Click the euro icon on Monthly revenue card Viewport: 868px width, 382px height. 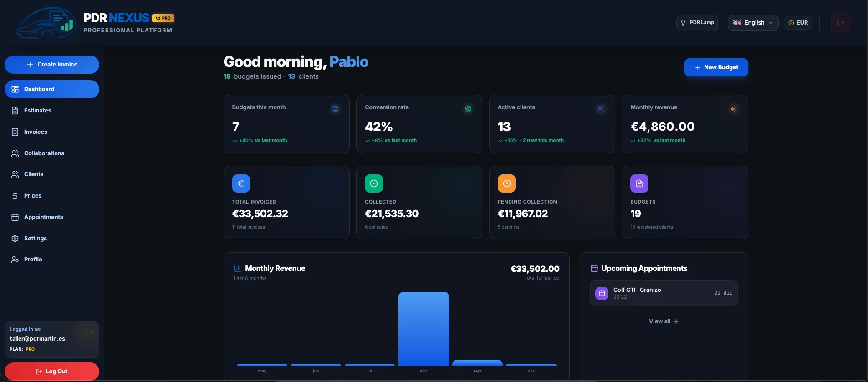[x=734, y=109]
